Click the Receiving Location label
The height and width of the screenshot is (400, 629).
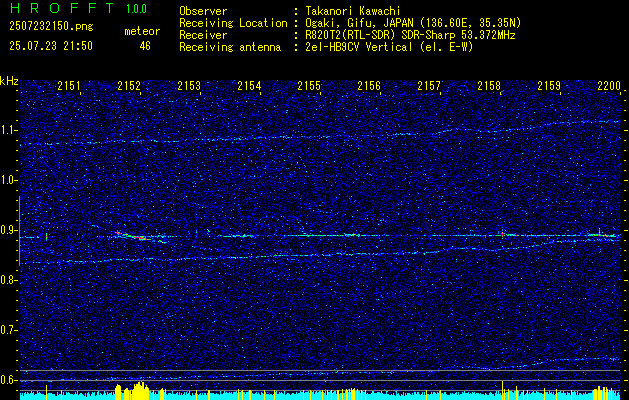click(x=233, y=23)
